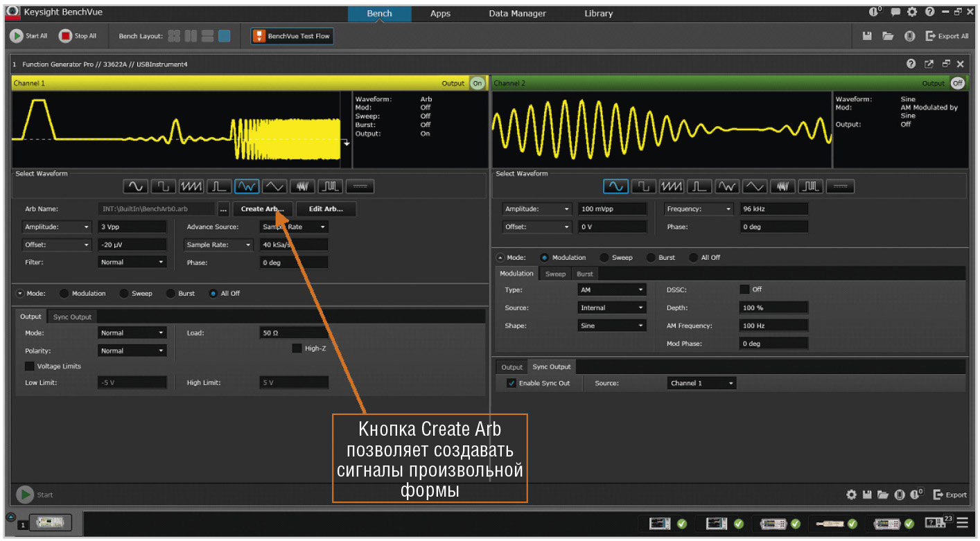Viewport: 980px width, 541px height.
Task: Launch BenchVue Test Flow
Action: click(x=292, y=36)
